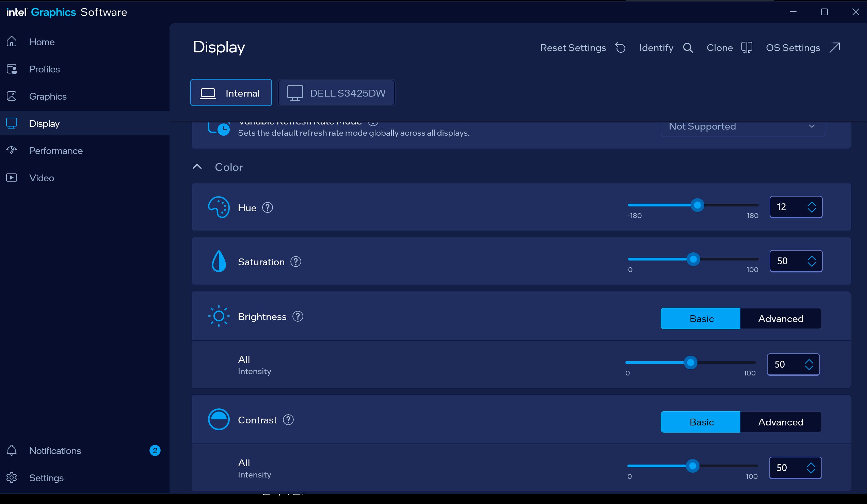
Task: Collapse the Color section chevron
Action: pos(197,167)
